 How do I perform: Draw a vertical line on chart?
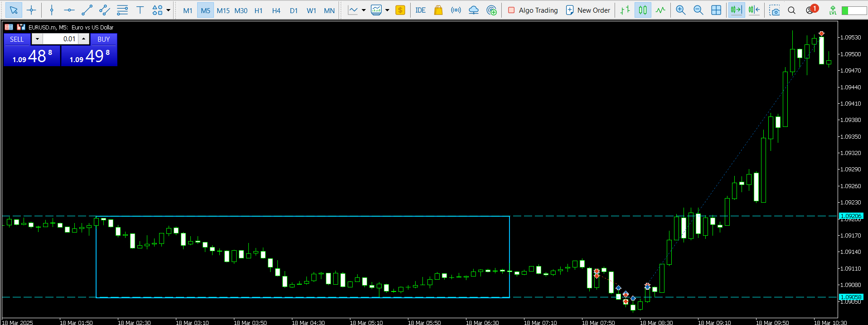[52, 10]
